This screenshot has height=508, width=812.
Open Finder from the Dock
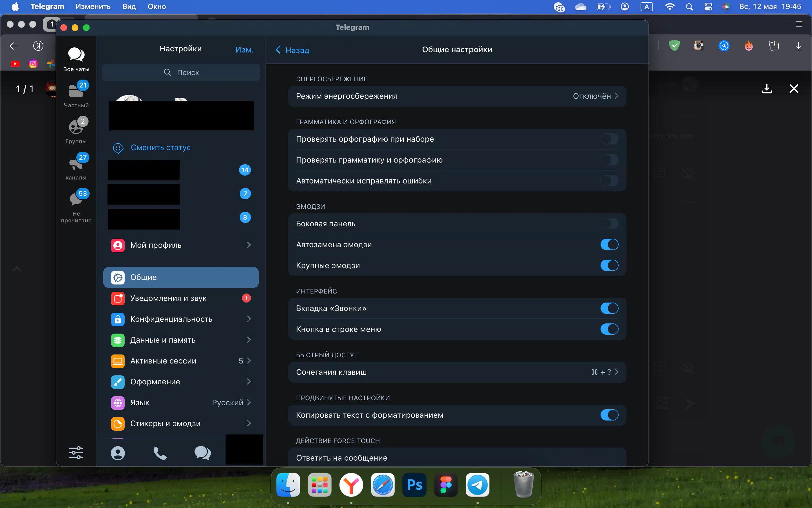(x=288, y=485)
